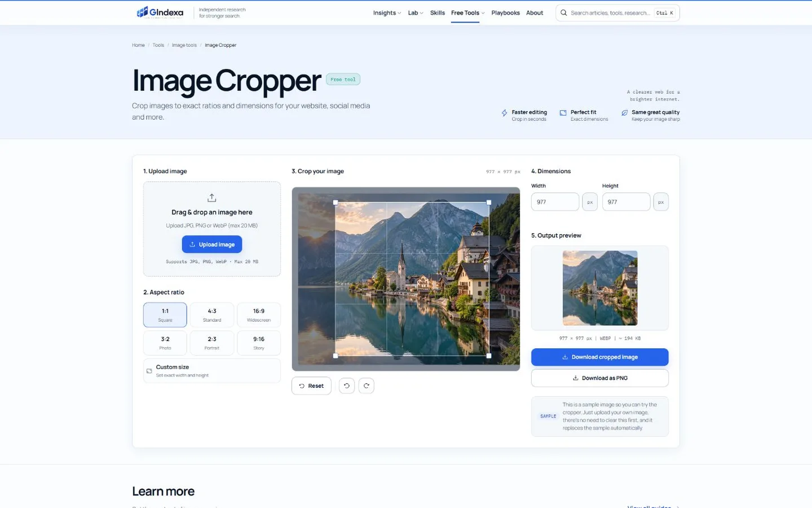Image resolution: width=812 pixels, height=508 pixels.
Task: Click the Ctrl K shortcut hint
Action: [x=665, y=13]
